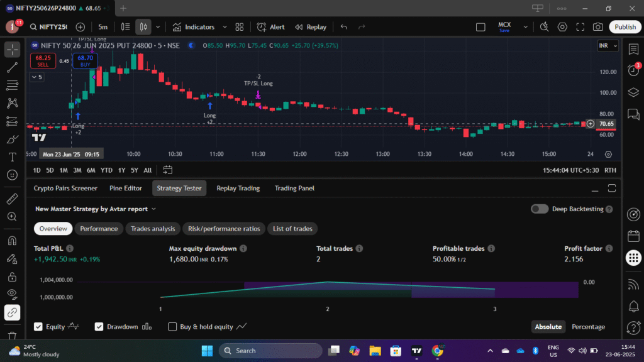Open the INR currency dropdown
Image resolution: width=644 pixels, height=362 pixels.
click(608, 45)
